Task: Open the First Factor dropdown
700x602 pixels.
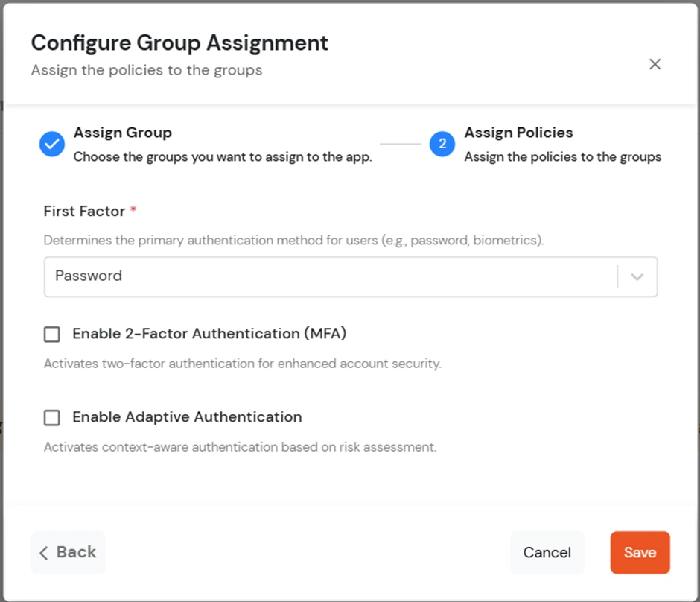Action: click(x=350, y=276)
